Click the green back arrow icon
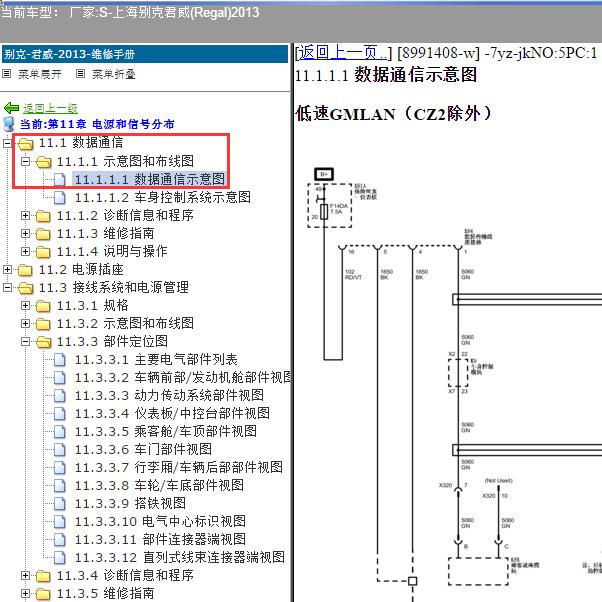The image size is (602, 602). tap(11, 108)
